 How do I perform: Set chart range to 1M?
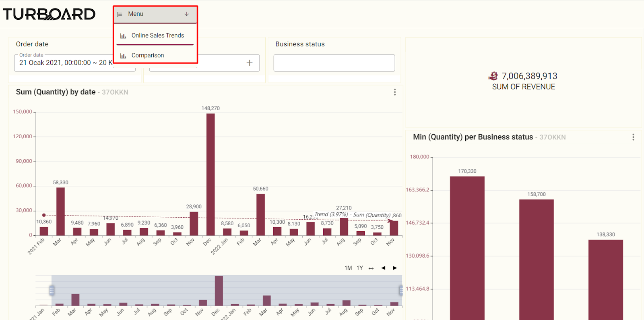coord(348,268)
